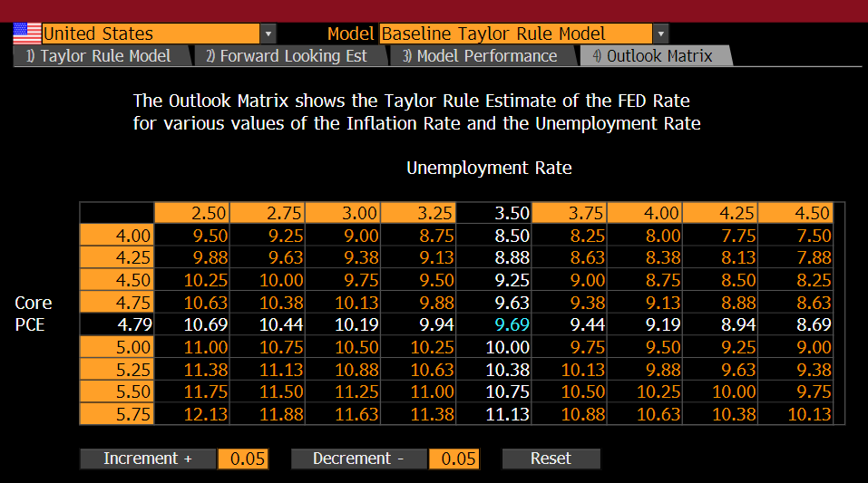Select the 4.50 unemployment rate header

pyautogui.click(x=795, y=213)
